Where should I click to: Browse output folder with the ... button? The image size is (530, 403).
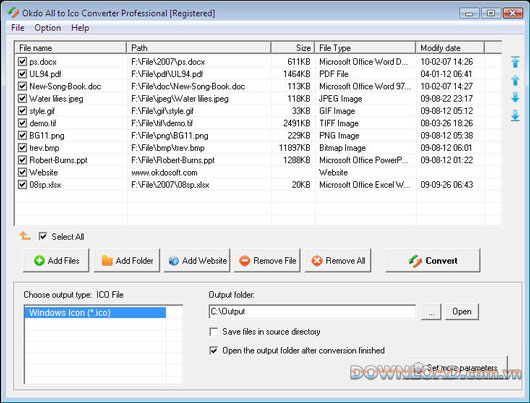point(431,312)
